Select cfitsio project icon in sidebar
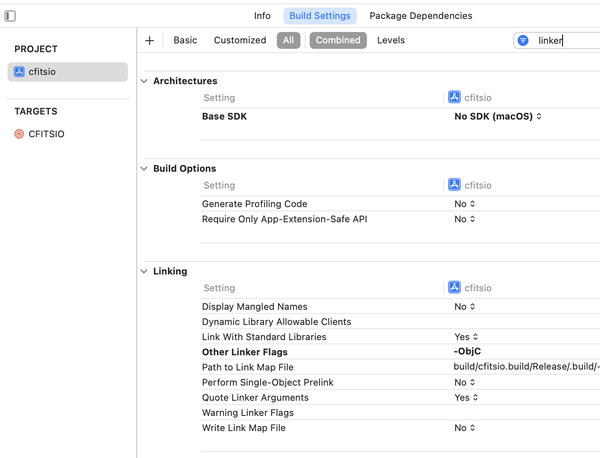 19,72
